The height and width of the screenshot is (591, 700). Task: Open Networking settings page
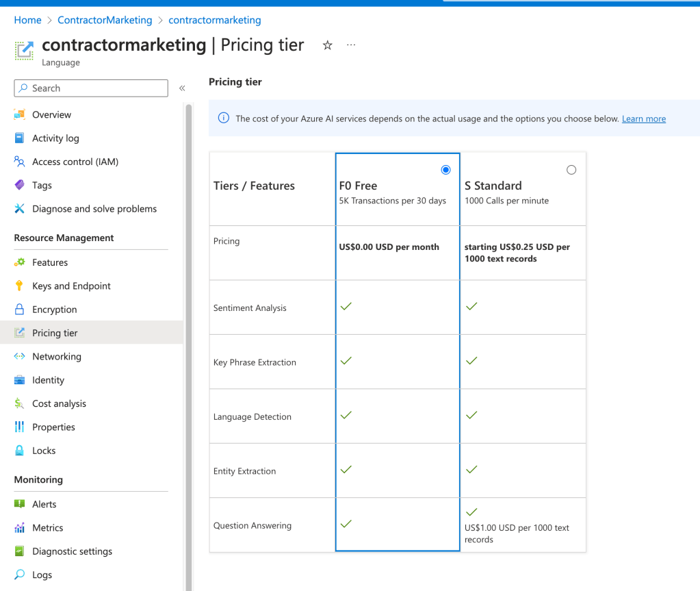pyautogui.click(x=57, y=357)
